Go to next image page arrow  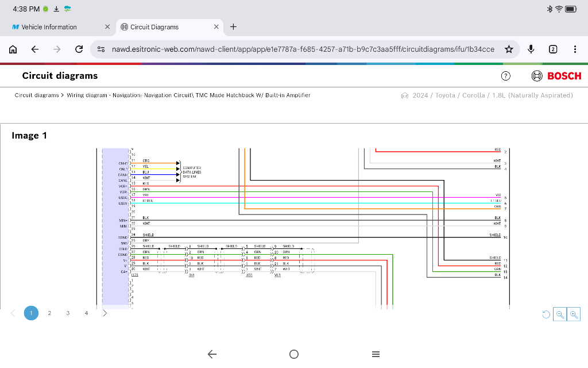click(x=105, y=313)
